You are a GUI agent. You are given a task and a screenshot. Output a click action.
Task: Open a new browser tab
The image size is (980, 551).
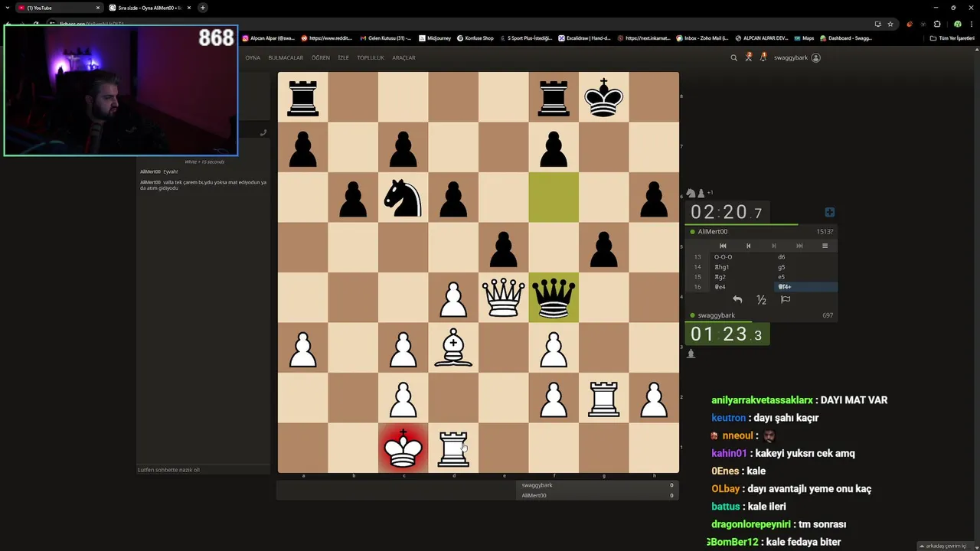(202, 8)
